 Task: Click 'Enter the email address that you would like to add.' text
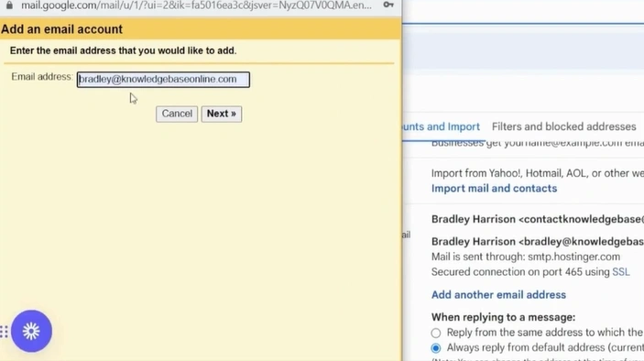pyautogui.click(x=124, y=51)
